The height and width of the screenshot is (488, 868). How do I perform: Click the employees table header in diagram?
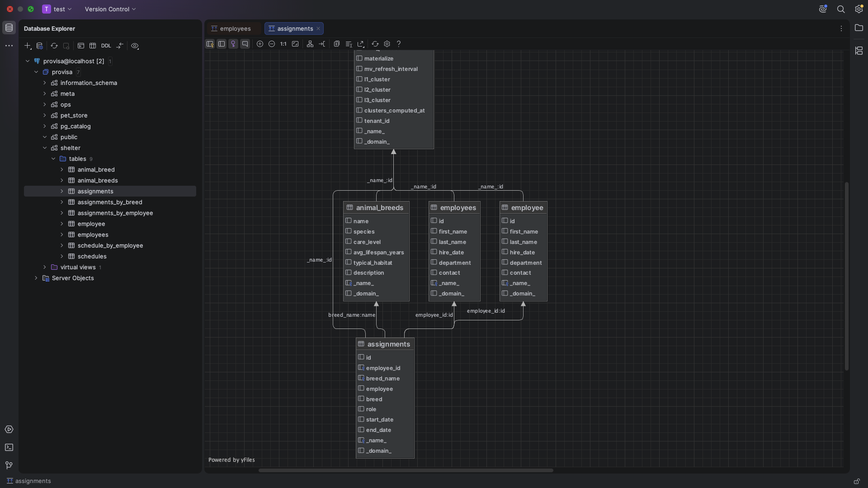tap(454, 207)
